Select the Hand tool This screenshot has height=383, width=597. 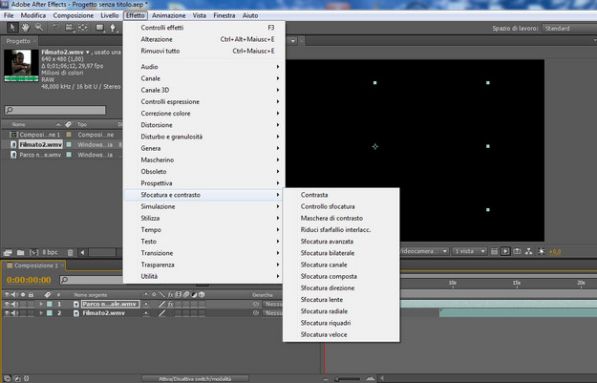pos(25,28)
